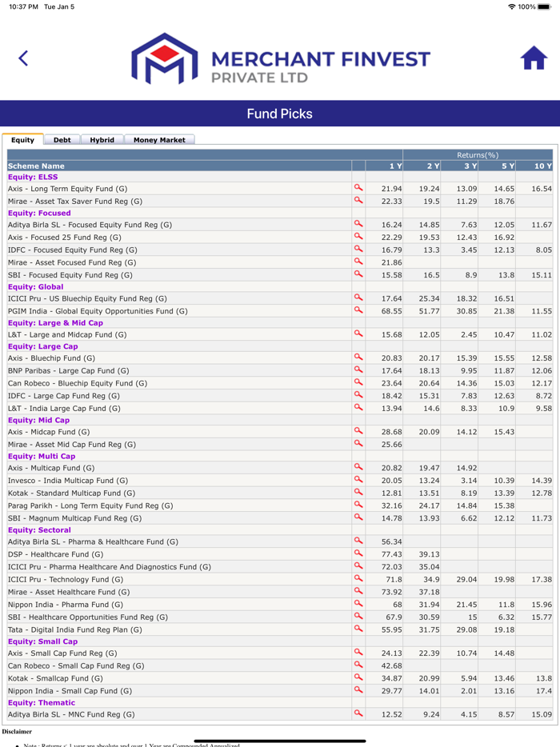The image size is (560, 747).
Task: Open details for Axis Long Term Equity Fund
Action: pos(358,188)
